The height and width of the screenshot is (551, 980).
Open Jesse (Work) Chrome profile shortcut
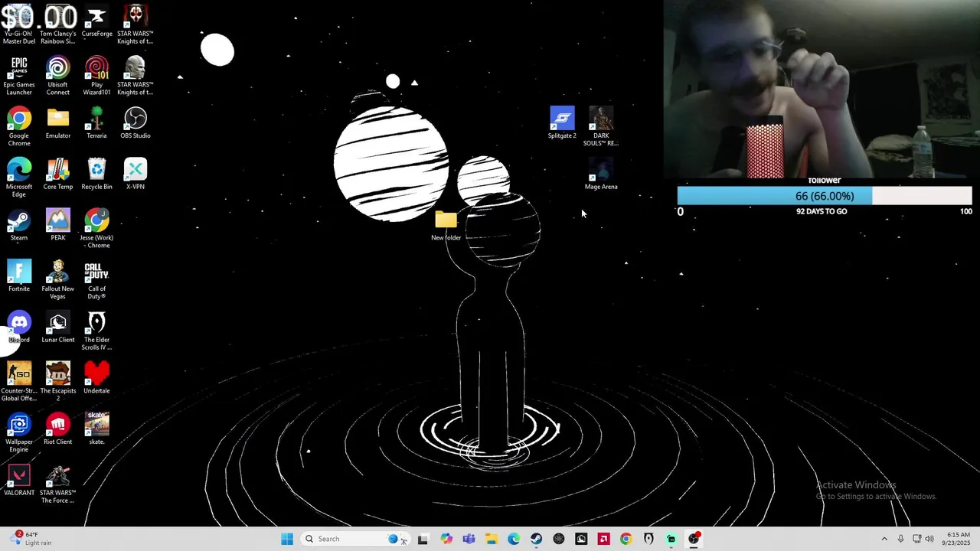96,228
